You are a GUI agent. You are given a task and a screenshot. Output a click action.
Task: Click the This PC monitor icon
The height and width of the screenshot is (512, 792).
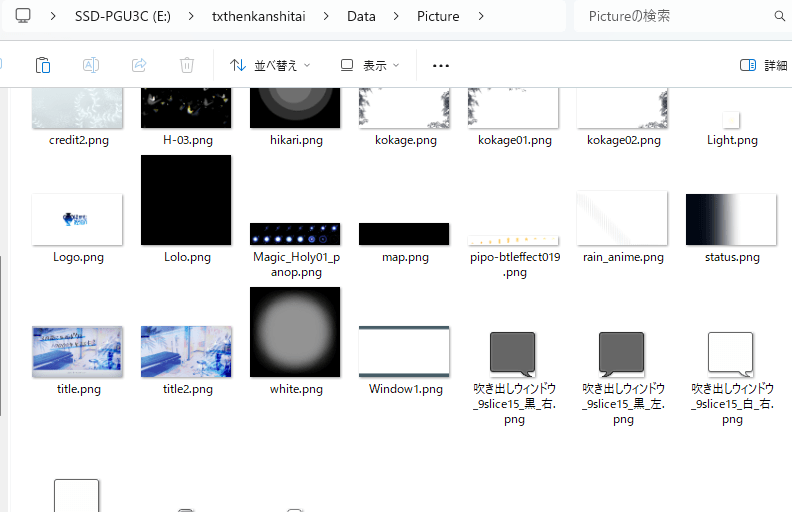point(23,16)
